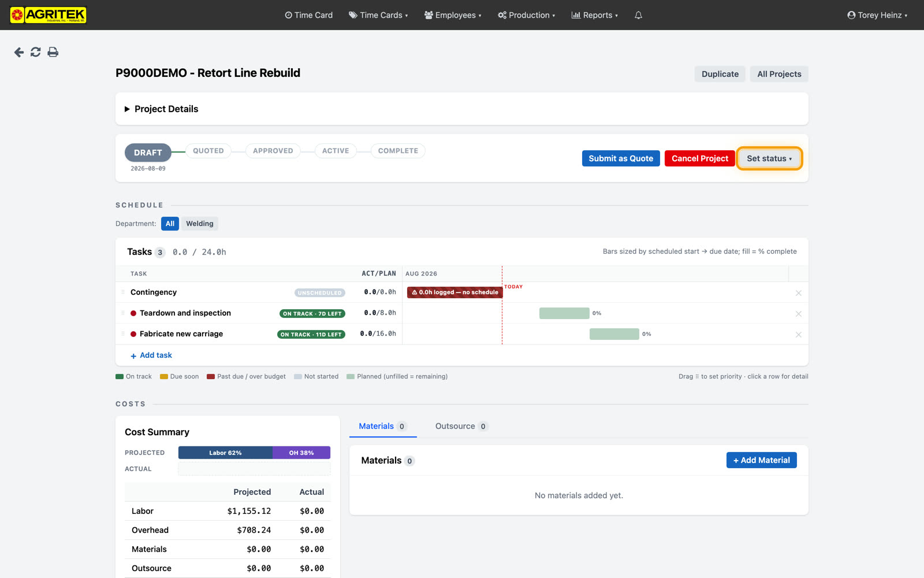Open the Set status dropdown
The width and height of the screenshot is (924, 578).
pos(769,158)
